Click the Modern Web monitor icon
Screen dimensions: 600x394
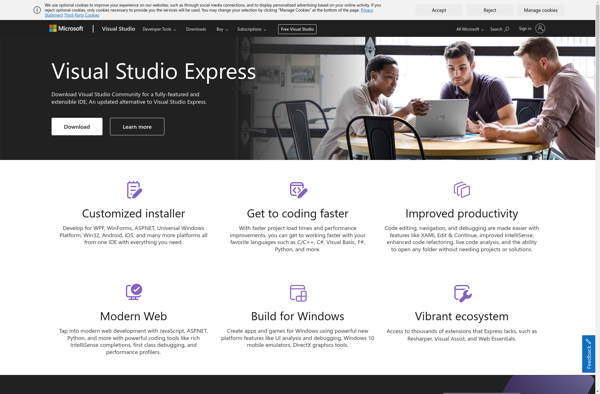coord(134,292)
